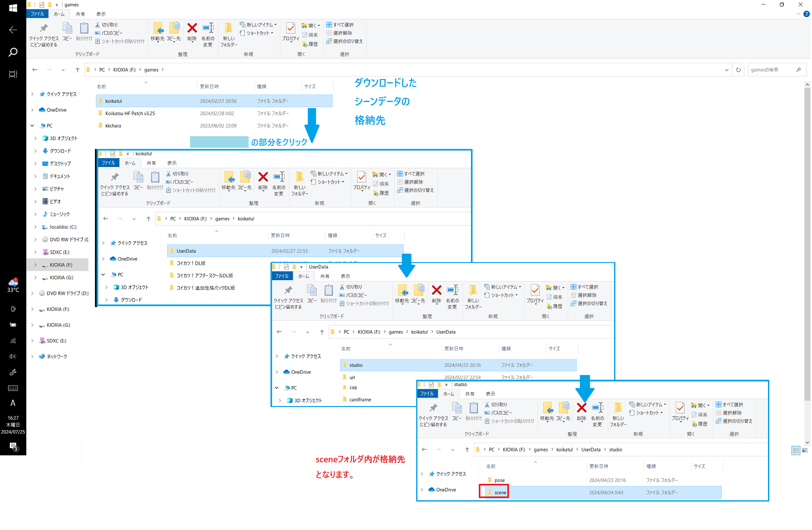Collapse the PC node in games nav tree

pos(32,126)
